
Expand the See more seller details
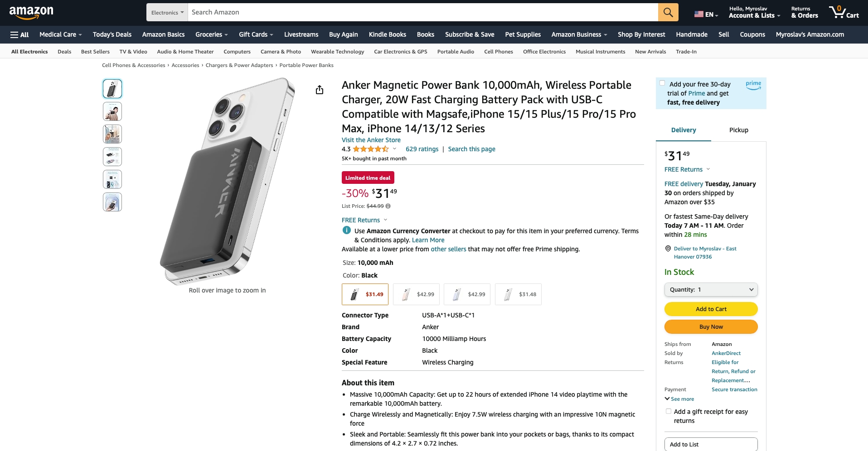click(x=679, y=399)
